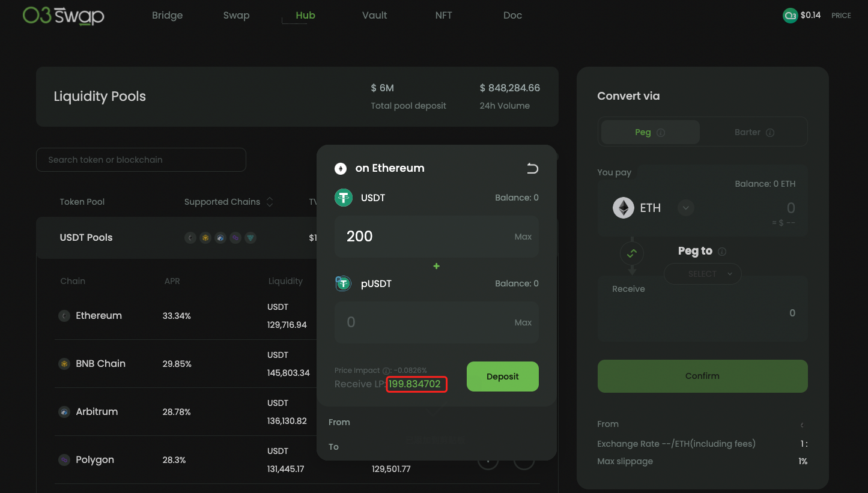Image resolution: width=868 pixels, height=493 pixels.
Task: Click the back arrow in deposit panel
Action: (x=532, y=168)
